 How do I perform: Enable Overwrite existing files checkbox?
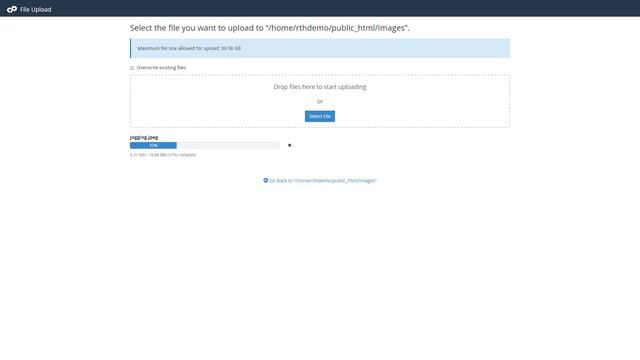(x=132, y=68)
